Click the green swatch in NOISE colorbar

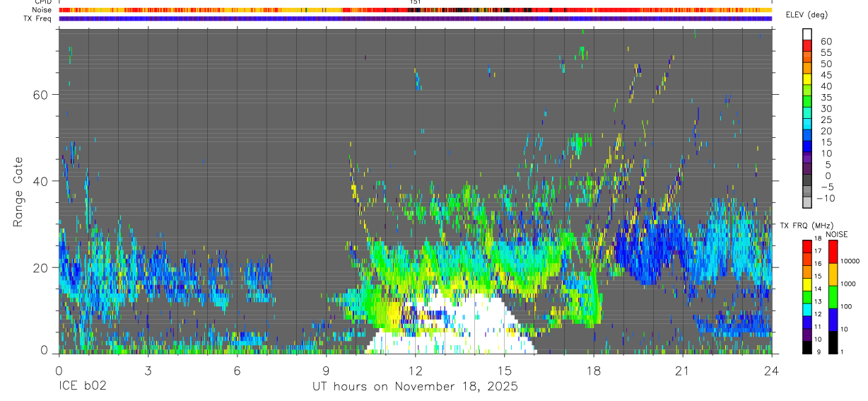(833, 297)
